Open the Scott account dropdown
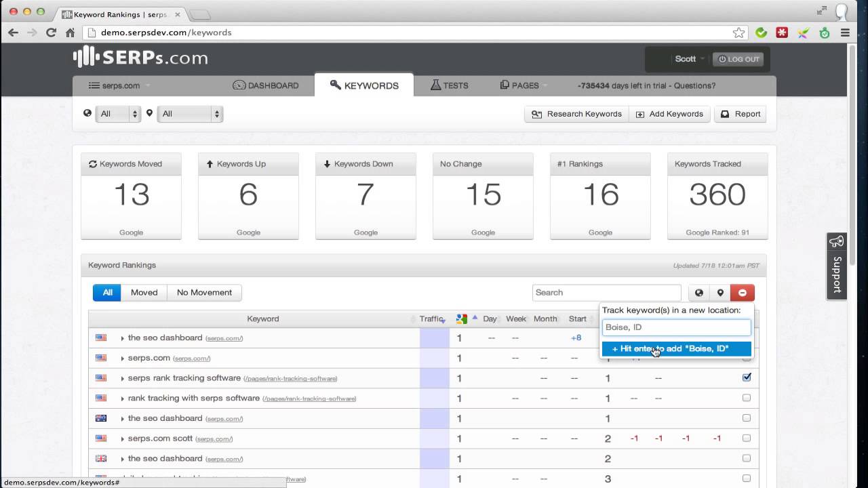This screenshot has width=868, height=488. (x=690, y=59)
